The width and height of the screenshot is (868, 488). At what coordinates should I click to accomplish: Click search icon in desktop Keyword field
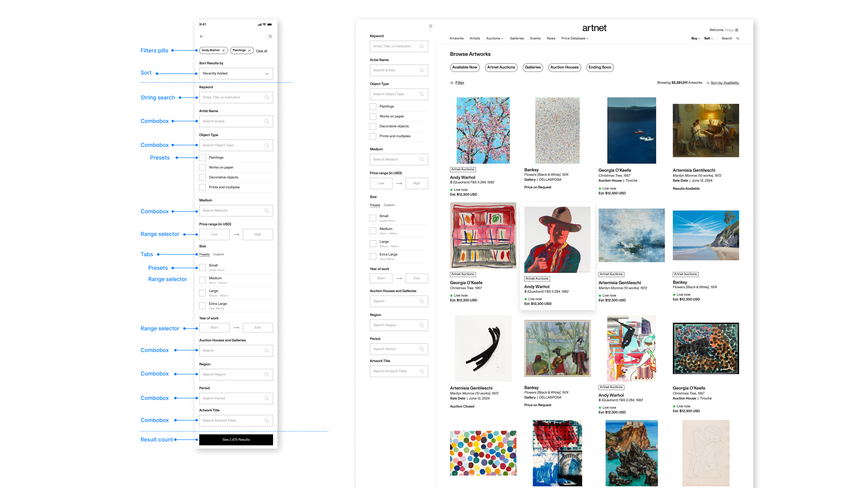[422, 47]
